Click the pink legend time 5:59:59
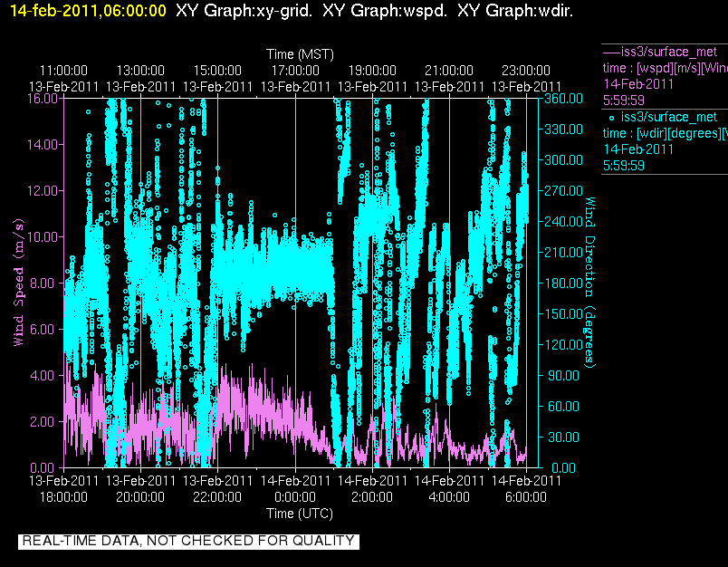 click(x=624, y=101)
